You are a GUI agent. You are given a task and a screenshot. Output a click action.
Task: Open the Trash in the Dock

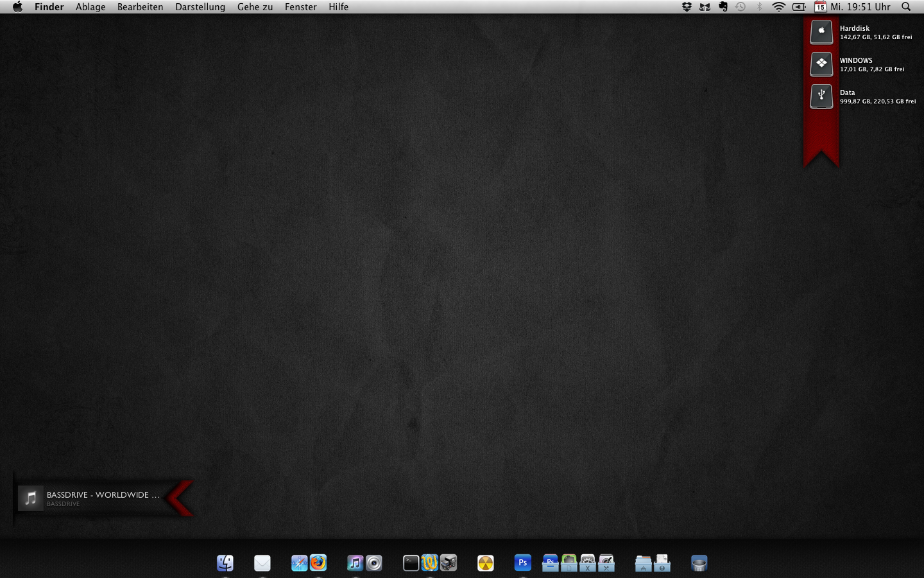[699, 563]
